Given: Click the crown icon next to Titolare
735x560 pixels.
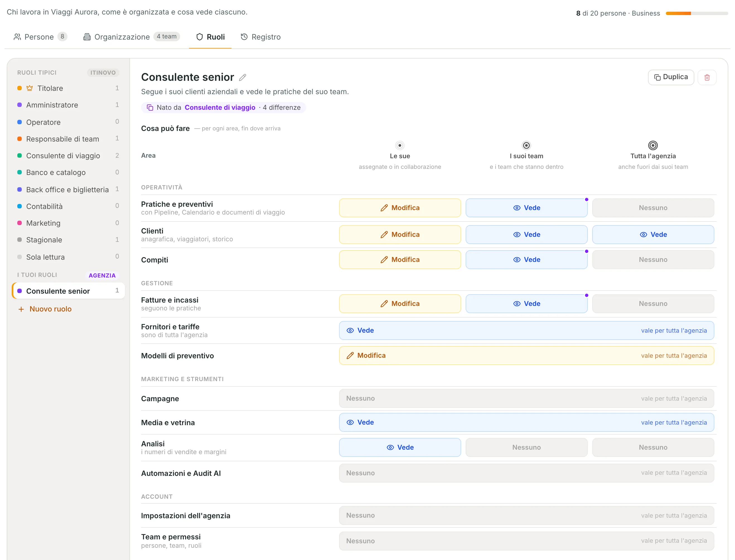Looking at the screenshot, I should coord(30,88).
